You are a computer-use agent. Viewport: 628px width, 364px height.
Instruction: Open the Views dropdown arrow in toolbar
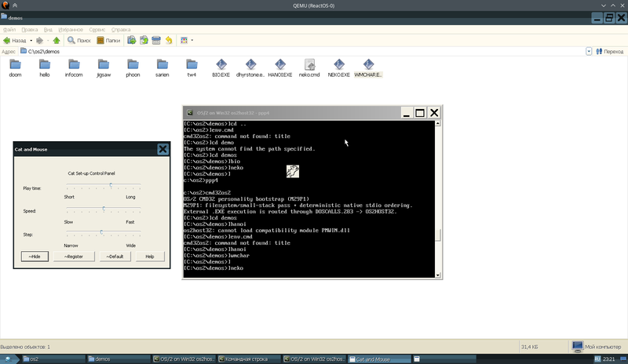[192, 41]
